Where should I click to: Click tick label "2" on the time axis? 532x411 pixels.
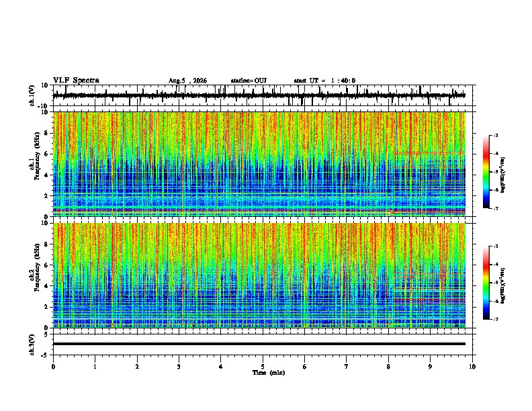click(x=137, y=367)
